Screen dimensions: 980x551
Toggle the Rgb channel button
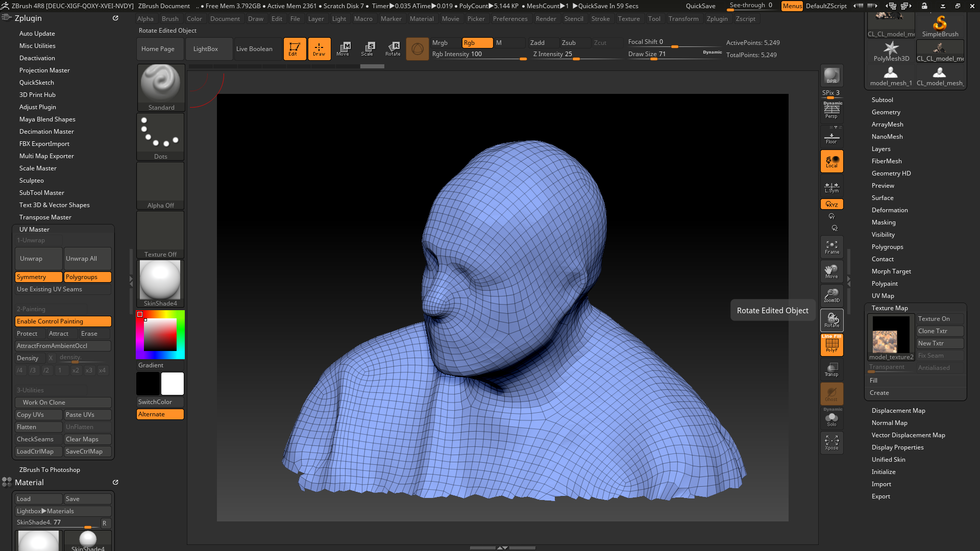click(477, 43)
